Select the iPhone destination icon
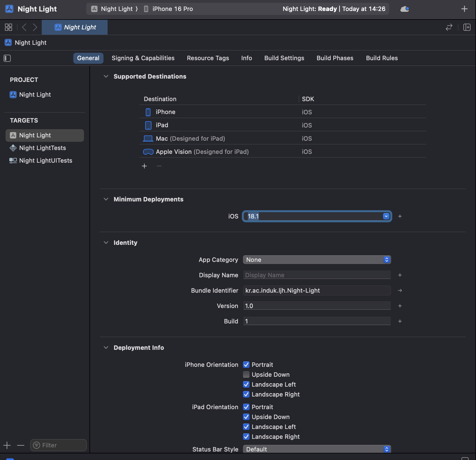Image resolution: width=476 pixels, height=460 pixels. click(148, 112)
